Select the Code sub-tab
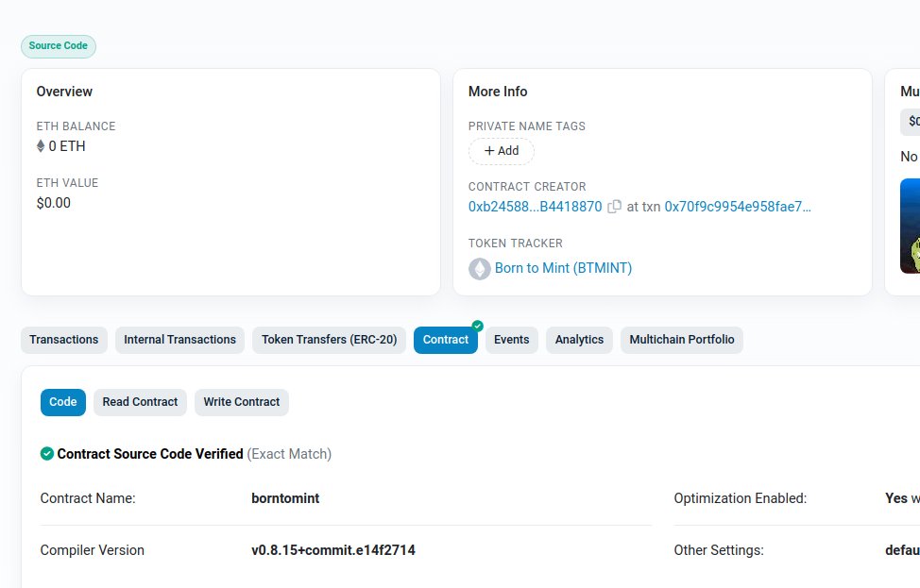This screenshot has height=588, width=920. coord(62,402)
